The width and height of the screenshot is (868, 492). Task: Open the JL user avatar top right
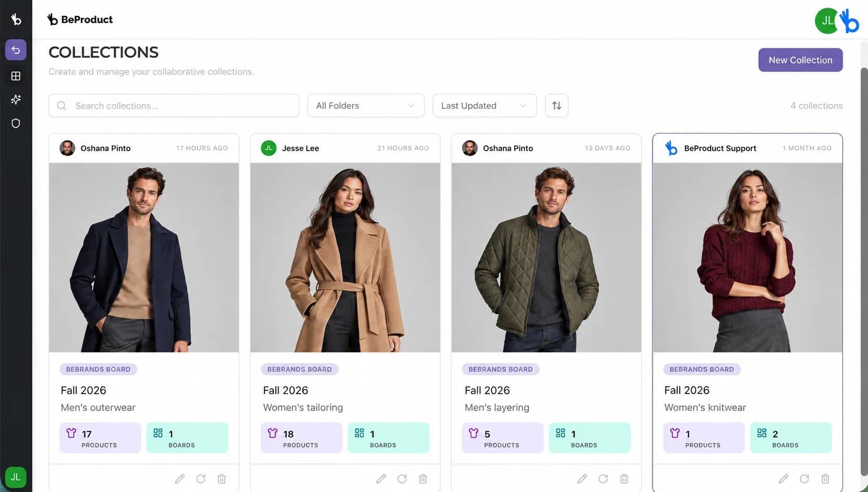827,21
